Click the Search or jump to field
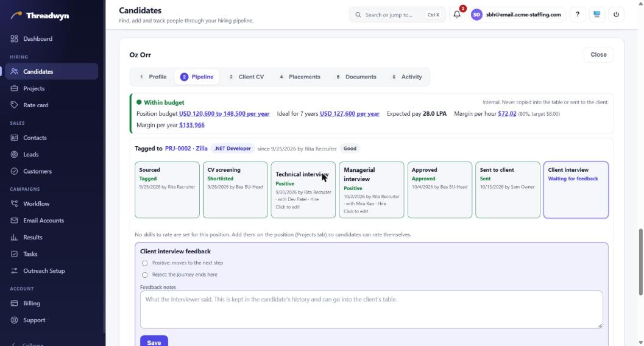Screen dimensions: 644x346 tap(397, 15)
